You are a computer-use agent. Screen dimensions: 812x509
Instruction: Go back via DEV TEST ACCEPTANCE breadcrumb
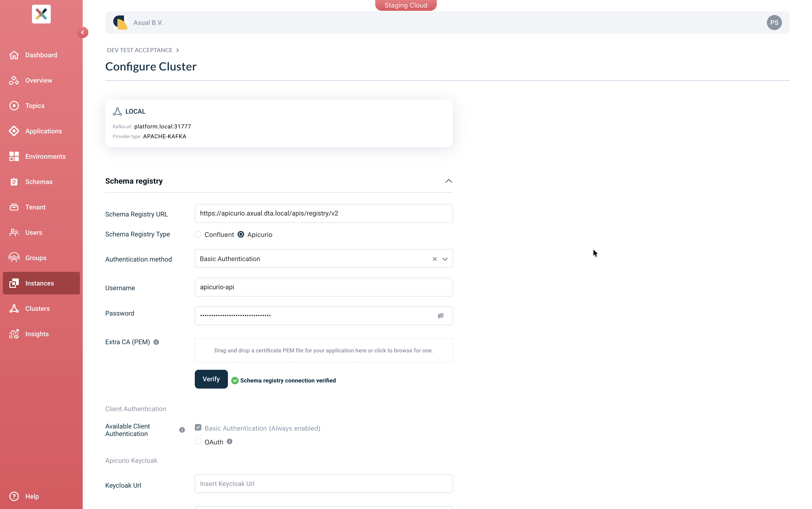pos(140,50)
